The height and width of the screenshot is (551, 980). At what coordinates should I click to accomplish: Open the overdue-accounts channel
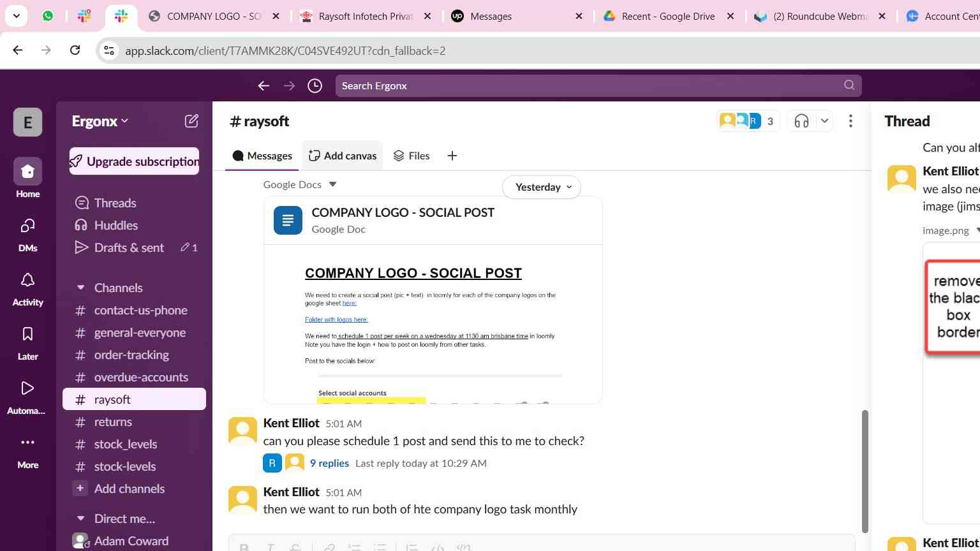pyautogui.click(x=135, y=377)
